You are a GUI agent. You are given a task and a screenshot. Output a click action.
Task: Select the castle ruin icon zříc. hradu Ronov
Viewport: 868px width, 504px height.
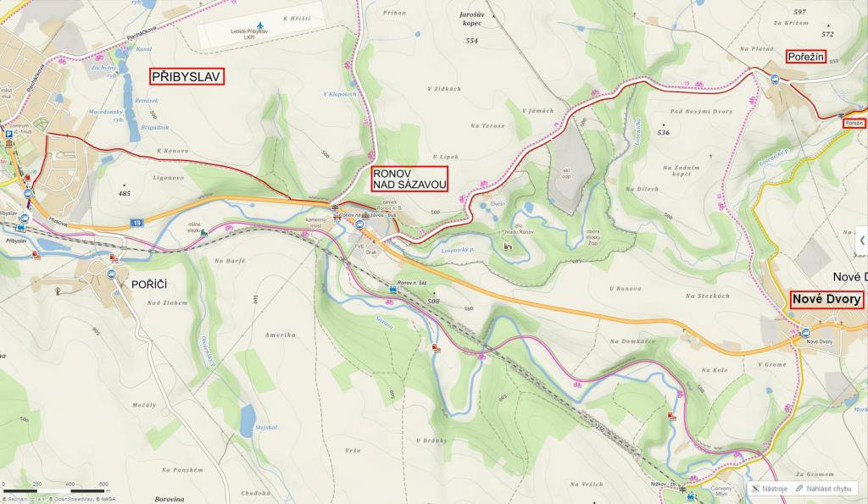tap(507, 246)
